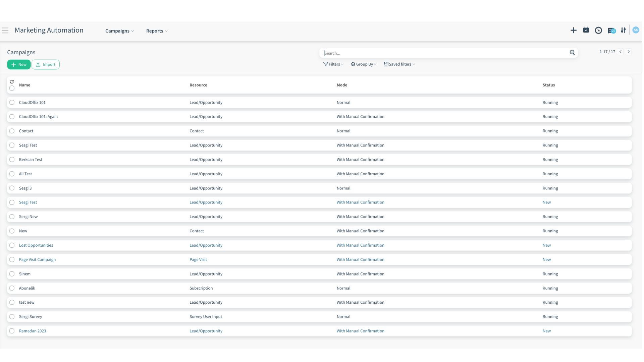
Task: Open the Sezgi Survey campaign
Action: (319, 317)
